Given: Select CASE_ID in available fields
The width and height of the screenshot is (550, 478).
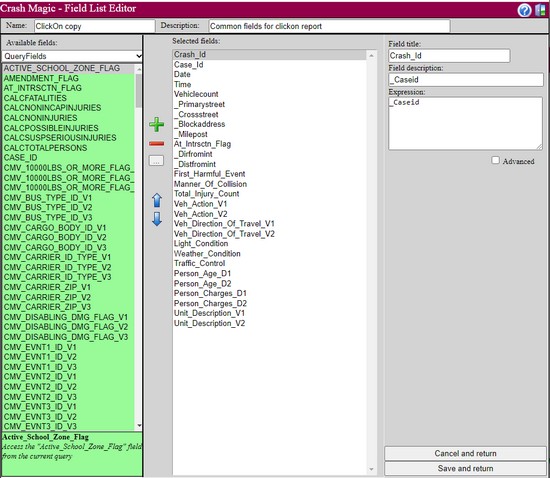Looking at the screenshot, I should 68,157.
